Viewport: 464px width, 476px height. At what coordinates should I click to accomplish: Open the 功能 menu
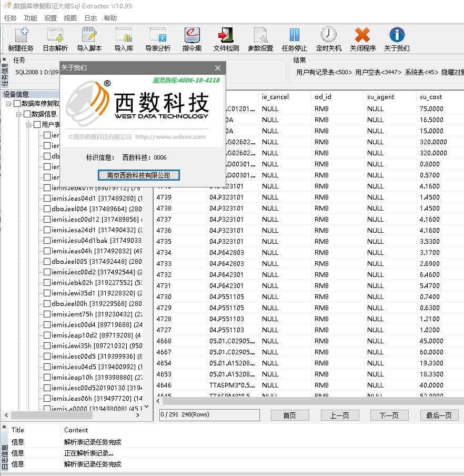click(x=31, y=18)
